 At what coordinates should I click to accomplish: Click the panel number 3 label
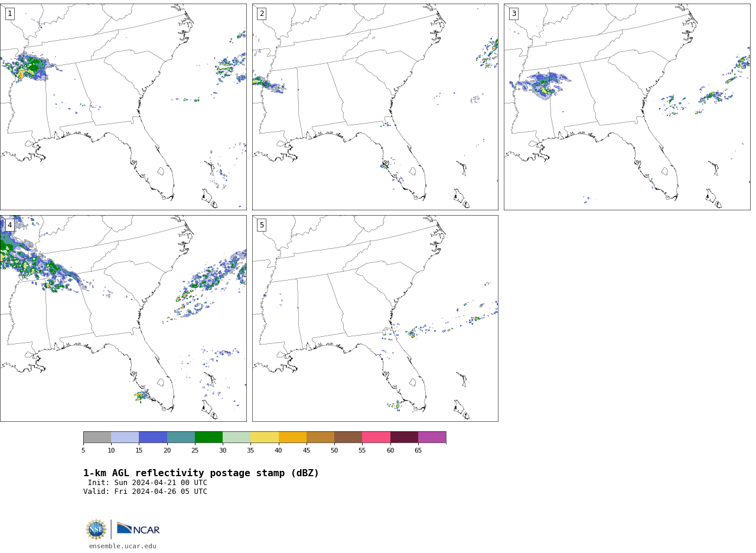pos(513,14)
